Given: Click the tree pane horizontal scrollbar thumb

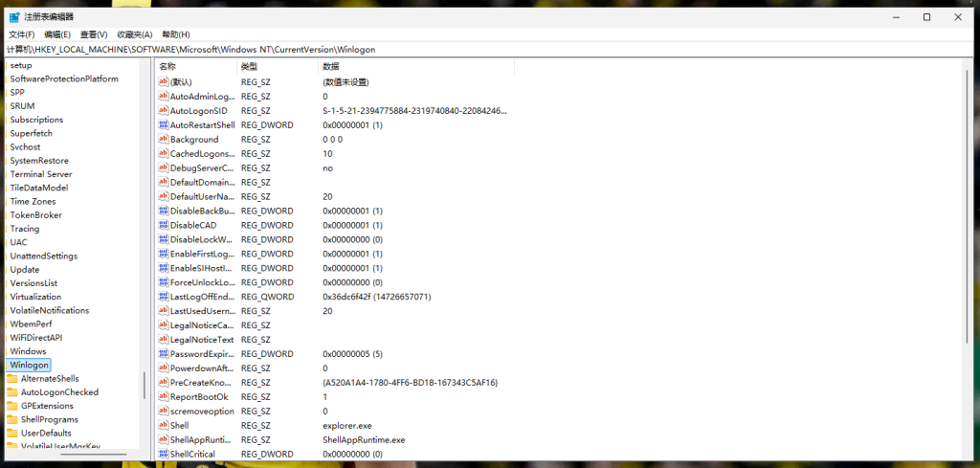Looking at the screenshot, I should [93, 455].
